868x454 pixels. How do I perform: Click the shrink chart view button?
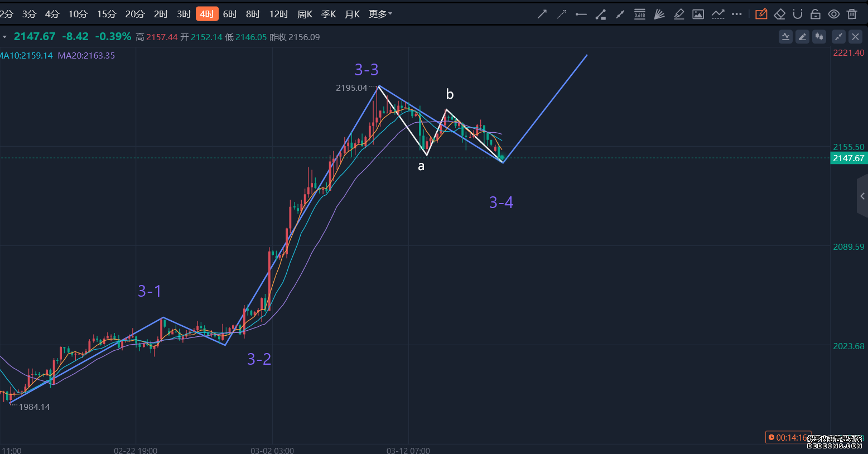[838, 37]
